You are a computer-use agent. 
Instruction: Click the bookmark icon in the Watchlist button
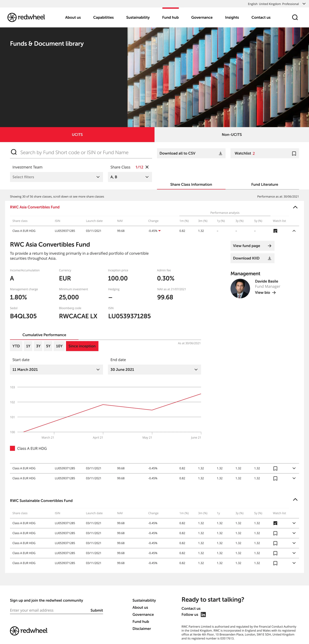[294, 153]
